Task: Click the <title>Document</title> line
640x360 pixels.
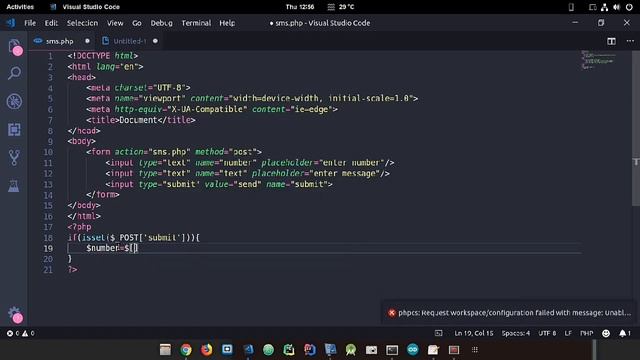Action: (x=140, y=120)
